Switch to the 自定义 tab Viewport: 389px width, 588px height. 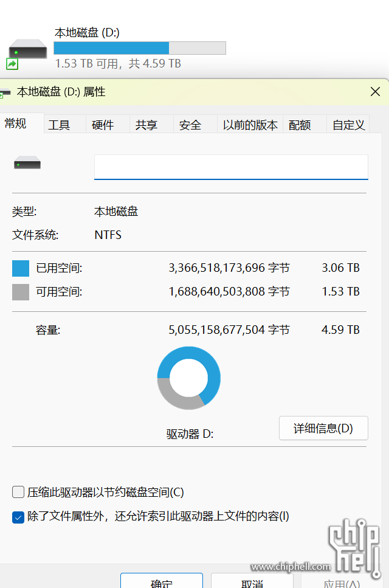pos(348,125)
